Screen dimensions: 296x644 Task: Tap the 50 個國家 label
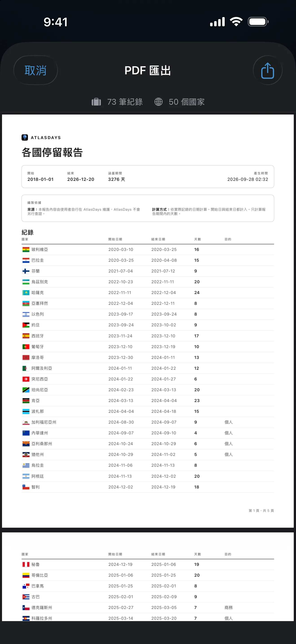[187, 102]
